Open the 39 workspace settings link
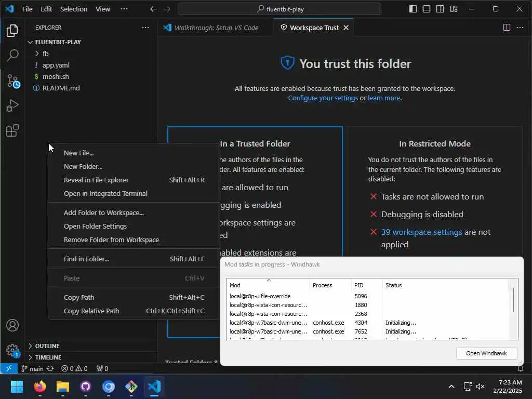The height and width of the screenshot is (399, 532). [x=421, y=232]
